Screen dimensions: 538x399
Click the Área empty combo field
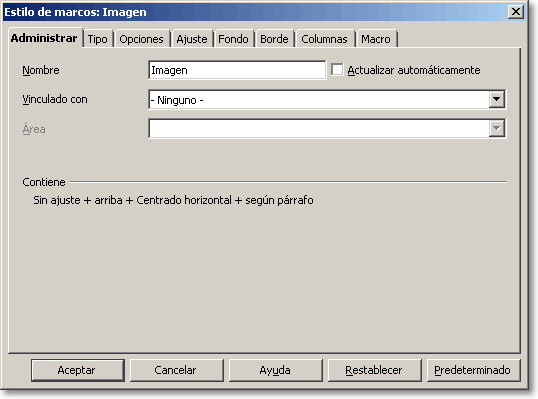(327, 129)
